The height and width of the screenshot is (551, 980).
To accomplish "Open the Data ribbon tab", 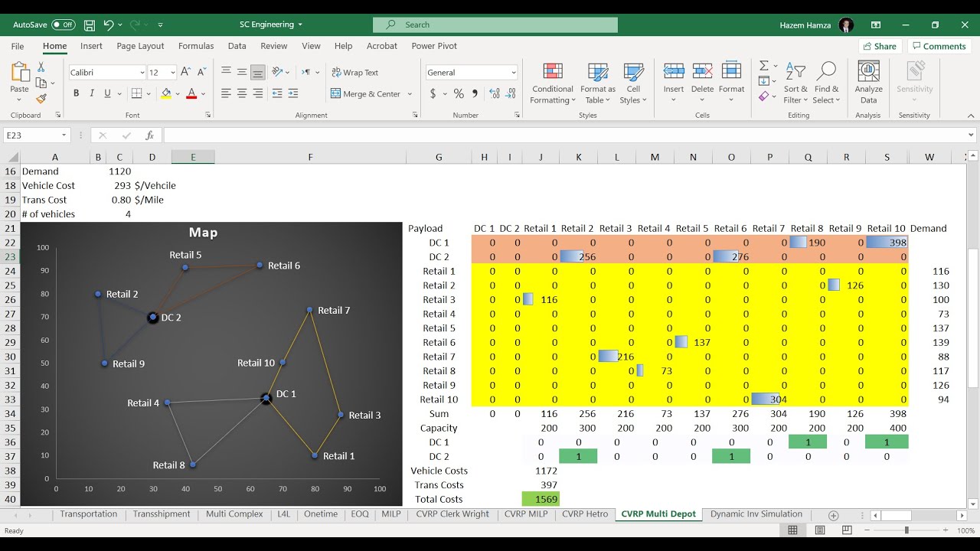I will (237, 46).
